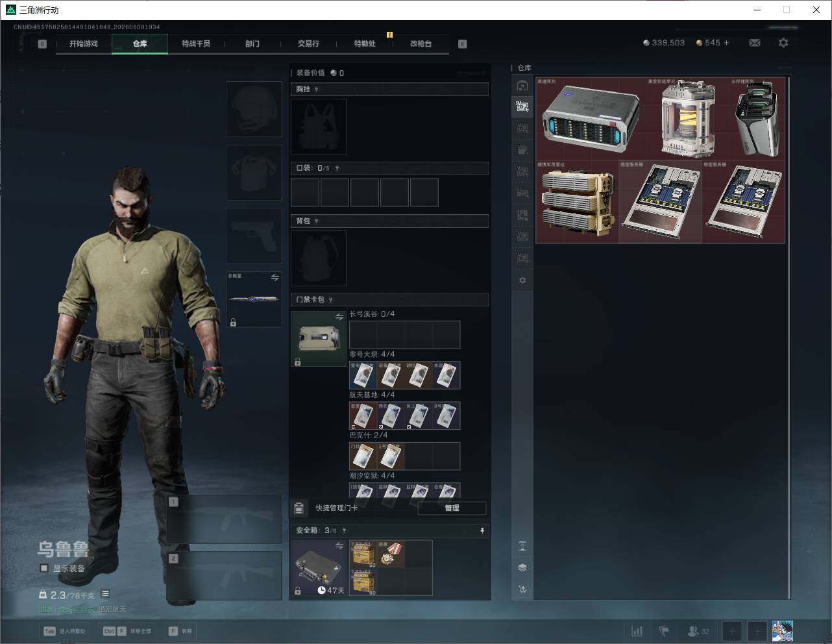Swap the safe box container

339,546
